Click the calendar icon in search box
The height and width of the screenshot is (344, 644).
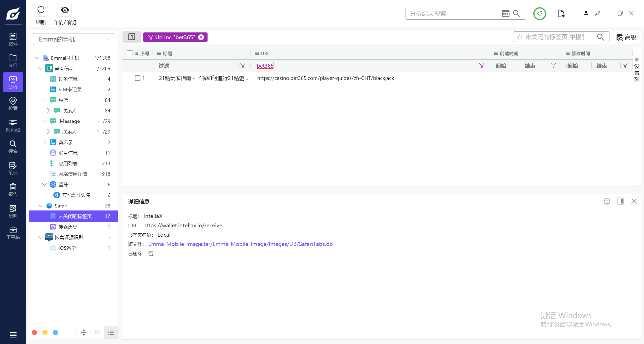[x=505, y=13]
